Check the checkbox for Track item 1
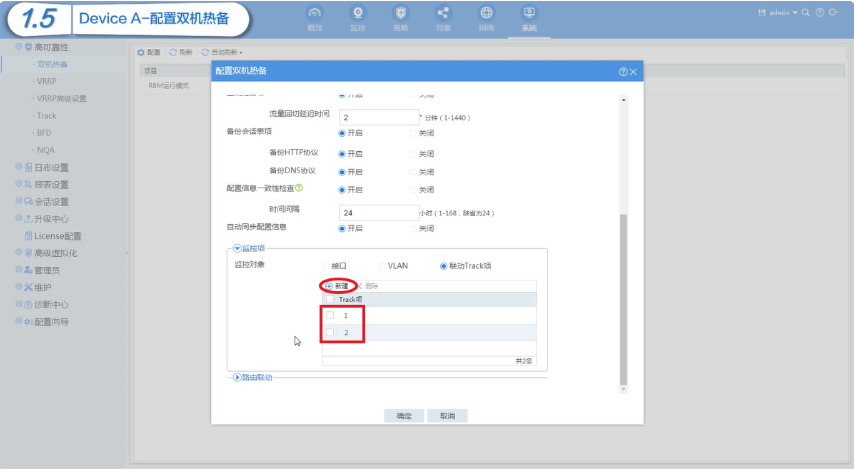 [330, 315]
